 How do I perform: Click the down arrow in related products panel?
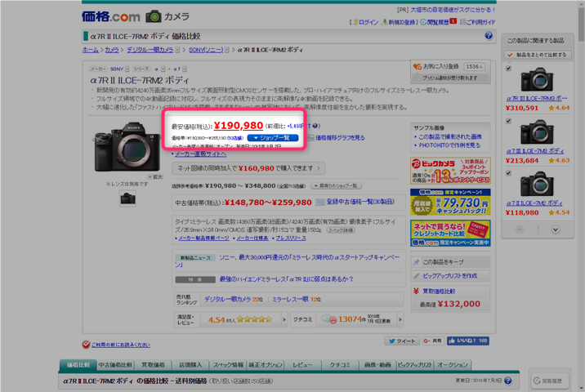556,229
